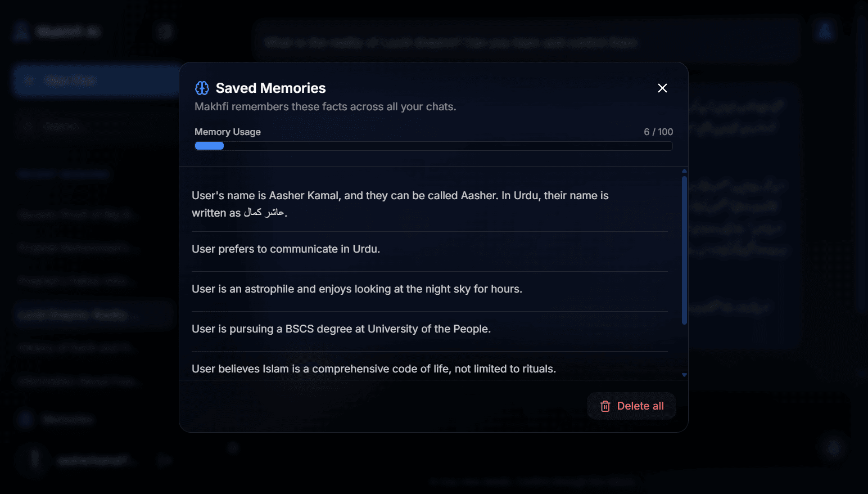Click the scrollbar up arrow in memories list

684,170
